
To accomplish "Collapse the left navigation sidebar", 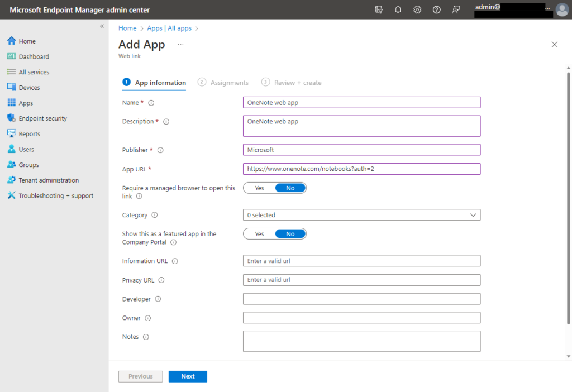I will 102,26.
